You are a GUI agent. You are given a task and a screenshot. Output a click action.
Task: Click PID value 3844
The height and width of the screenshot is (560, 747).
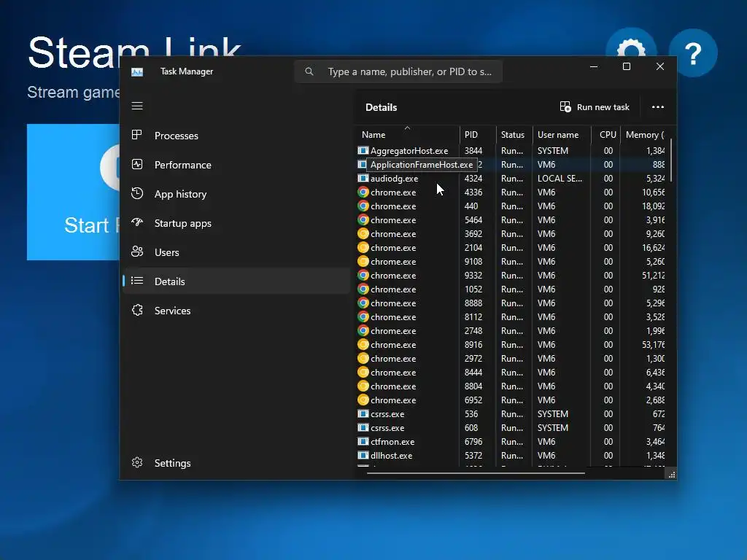point(473,150)
